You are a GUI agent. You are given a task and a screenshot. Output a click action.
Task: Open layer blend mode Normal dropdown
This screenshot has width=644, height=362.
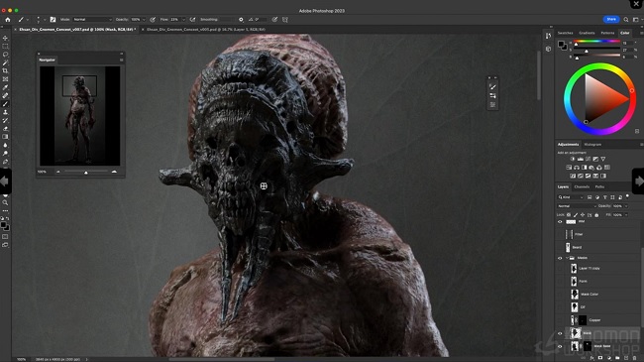[x=577, y=206]
